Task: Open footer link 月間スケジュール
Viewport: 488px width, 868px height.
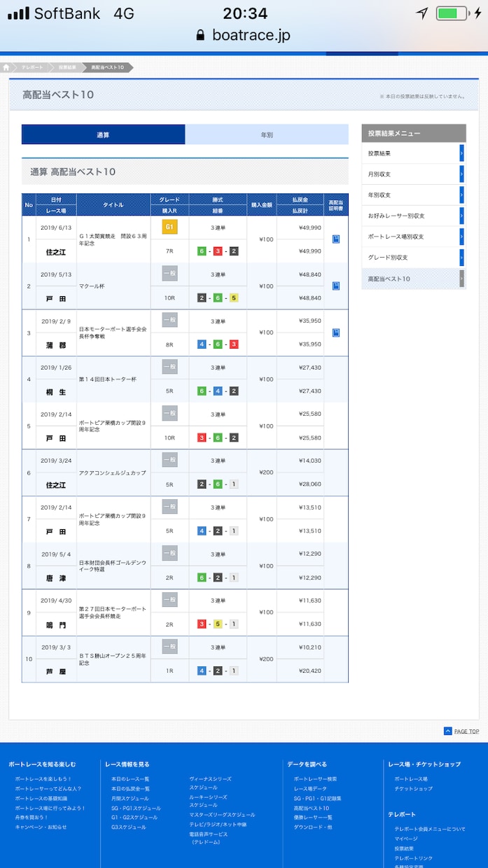Action: tap(130, 799)
